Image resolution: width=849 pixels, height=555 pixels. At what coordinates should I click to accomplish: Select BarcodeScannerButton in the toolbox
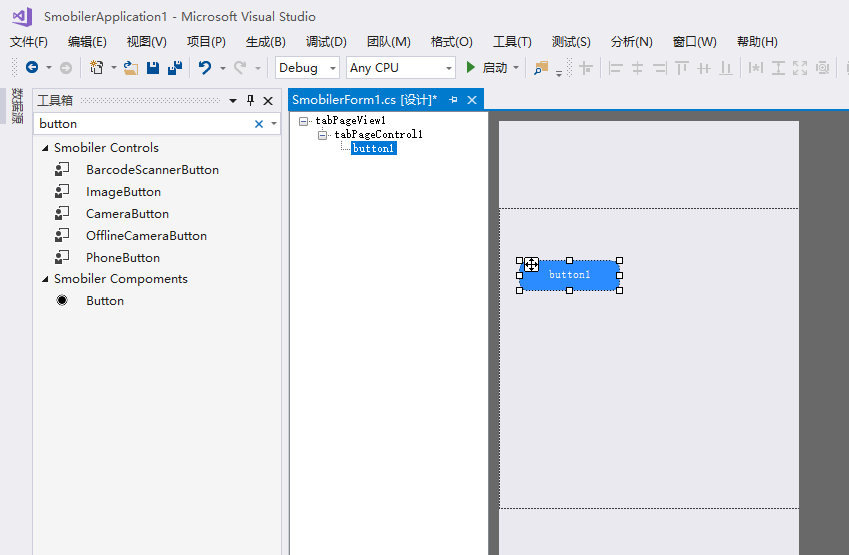point(152,170)
